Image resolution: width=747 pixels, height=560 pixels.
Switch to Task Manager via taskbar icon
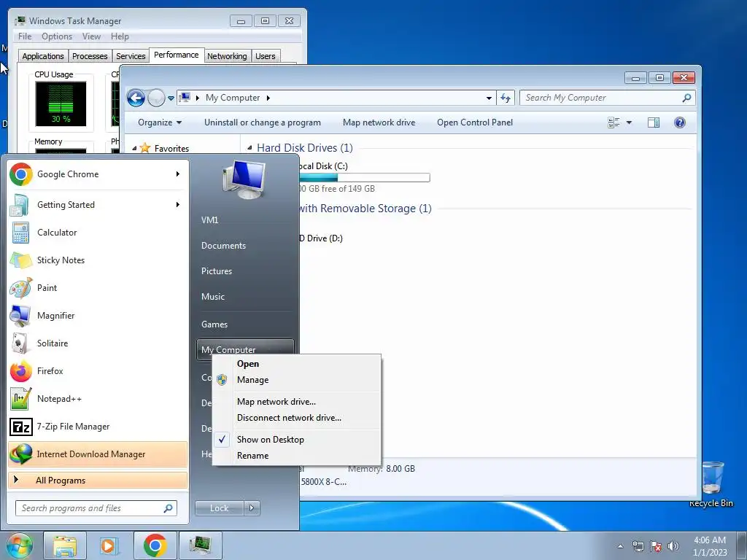tap(200, 545)
